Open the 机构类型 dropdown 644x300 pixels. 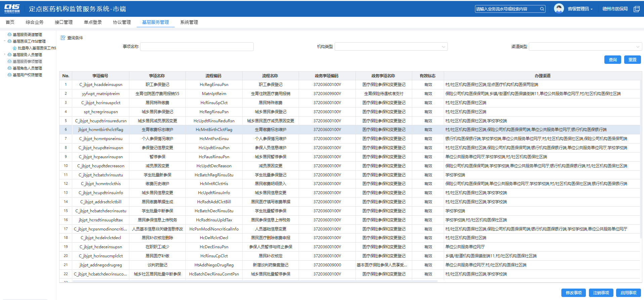[391, 47]
